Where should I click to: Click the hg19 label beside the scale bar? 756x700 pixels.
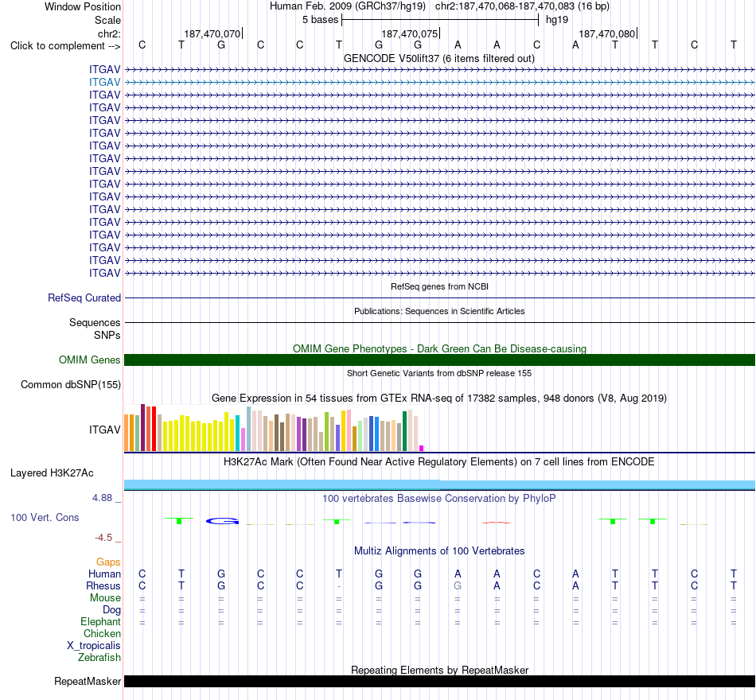(557, 20)
